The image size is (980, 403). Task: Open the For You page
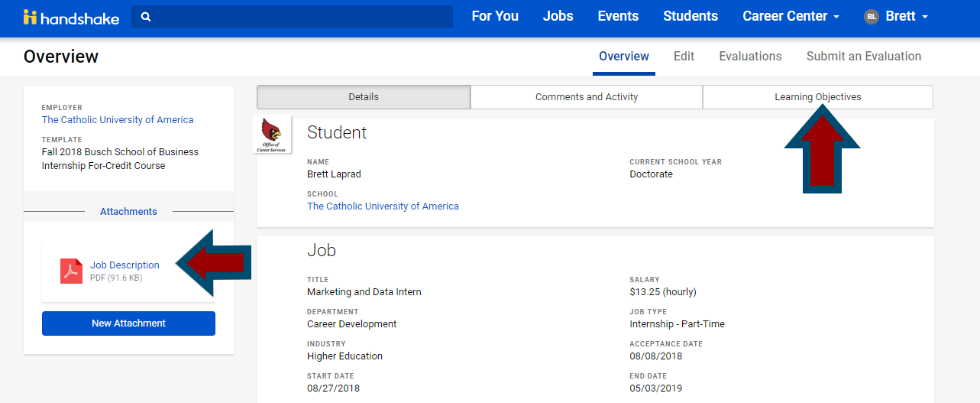[x=495, y=16]
